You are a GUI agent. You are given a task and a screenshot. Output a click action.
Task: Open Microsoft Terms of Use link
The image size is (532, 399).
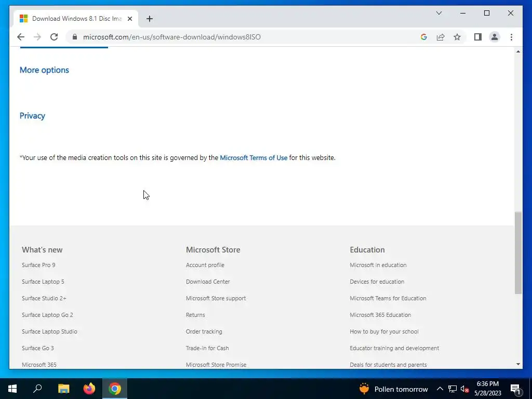point(254,158)
